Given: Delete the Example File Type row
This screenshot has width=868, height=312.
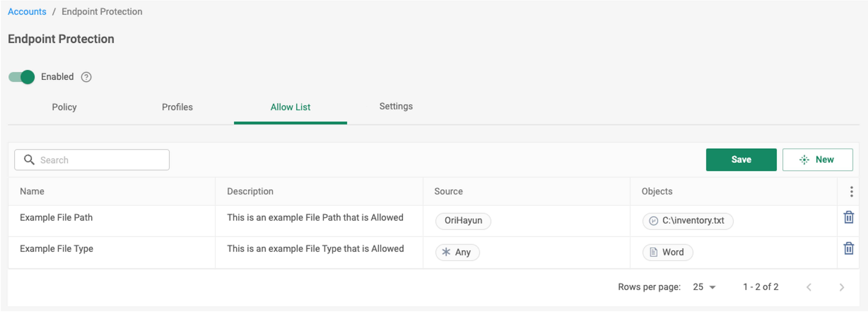Looking at the screenshot, I should [x=848, y=248].
